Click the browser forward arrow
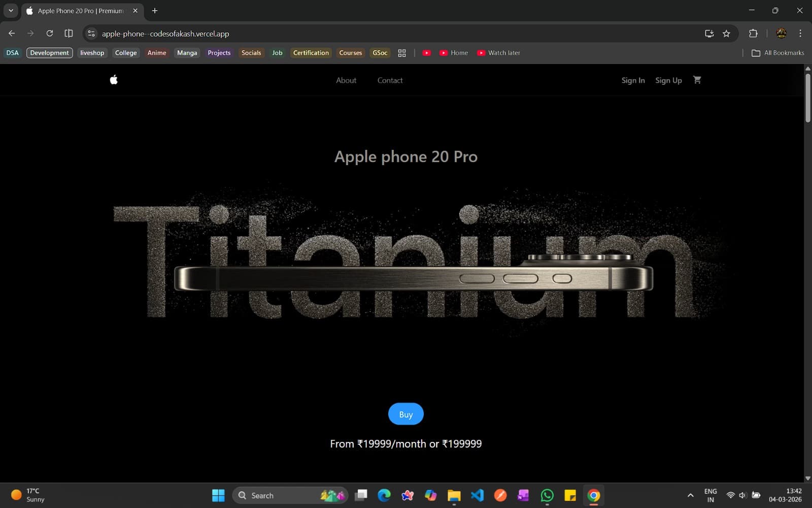 pos(30,34)
